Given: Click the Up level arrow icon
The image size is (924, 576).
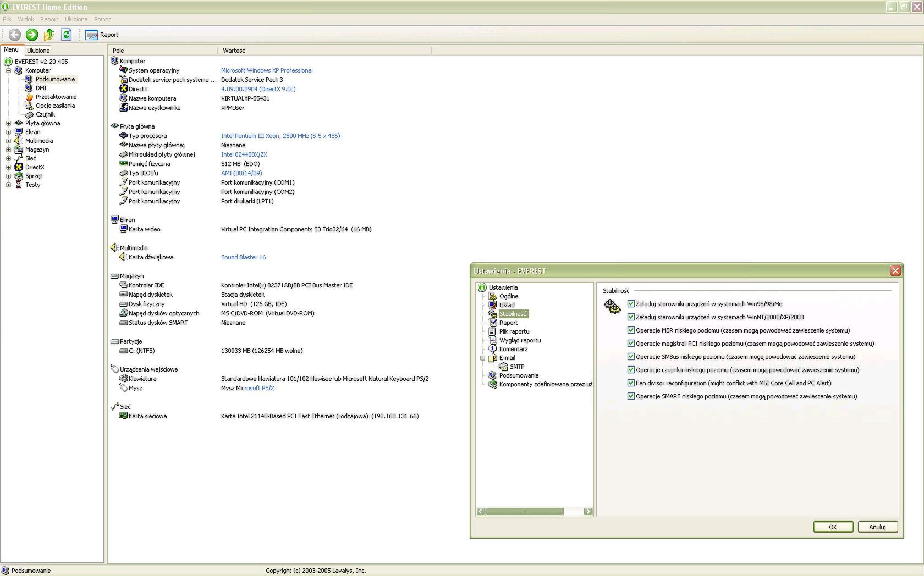Looking at the screenshot, I should pyautogui.click(x=49, y=35).
